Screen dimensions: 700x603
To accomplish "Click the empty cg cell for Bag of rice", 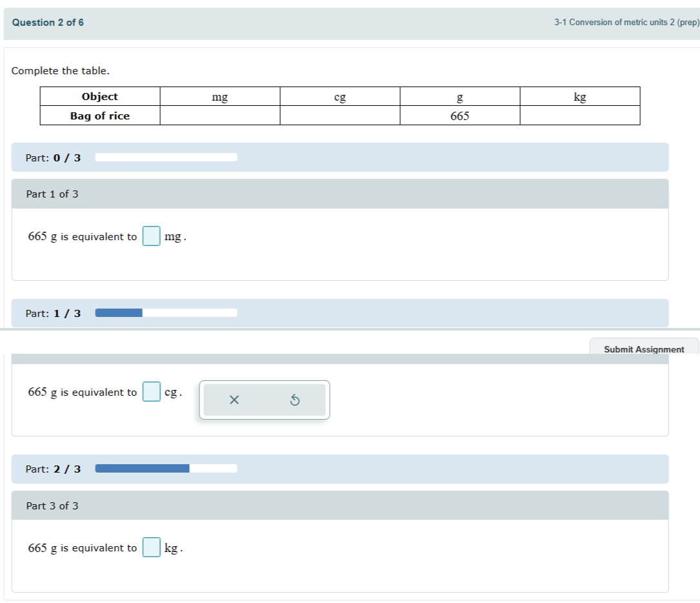I will 340,116.
